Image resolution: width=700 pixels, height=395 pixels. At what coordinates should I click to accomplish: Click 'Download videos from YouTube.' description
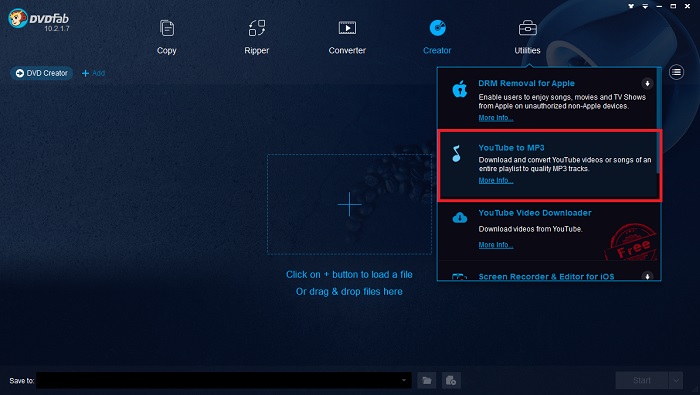click(530, 229)
